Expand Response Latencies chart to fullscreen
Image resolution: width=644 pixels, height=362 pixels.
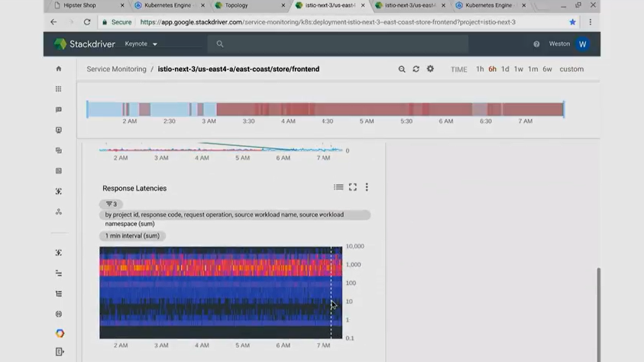coord(353,187)
